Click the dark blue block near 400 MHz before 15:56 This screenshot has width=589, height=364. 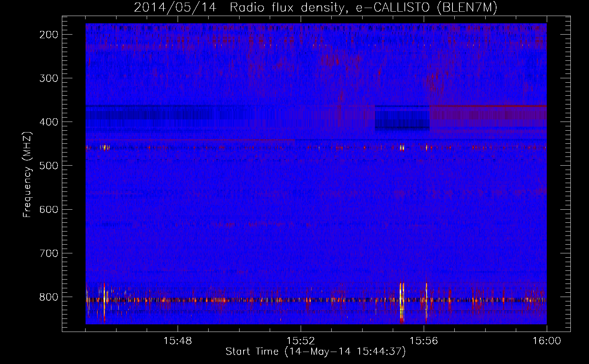click(x=402, y=119)
